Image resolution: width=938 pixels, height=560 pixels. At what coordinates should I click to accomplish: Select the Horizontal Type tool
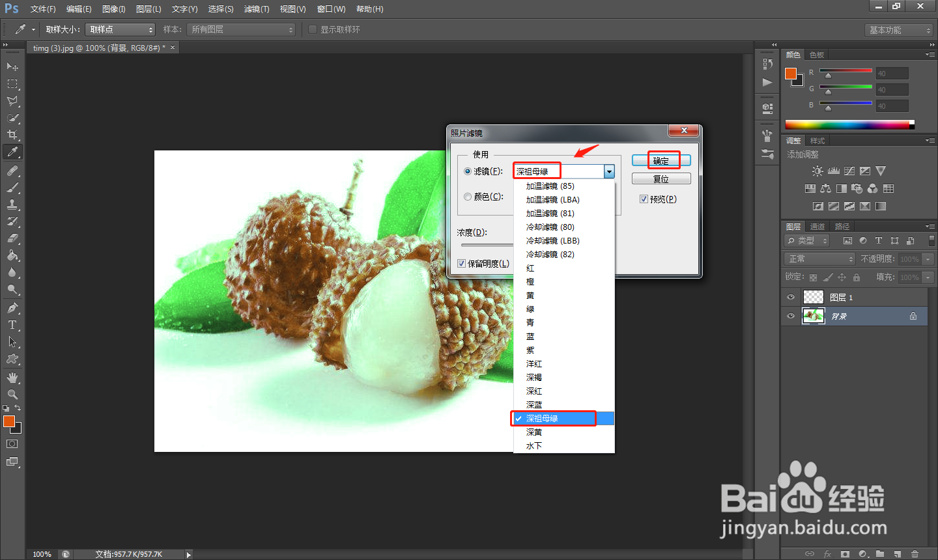(x=12, y=325)
